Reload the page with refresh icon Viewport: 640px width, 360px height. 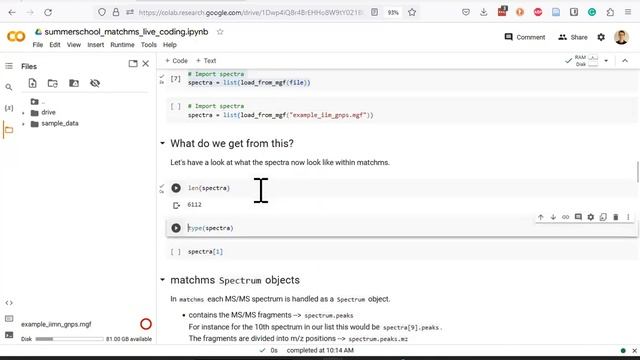point(48,12)
